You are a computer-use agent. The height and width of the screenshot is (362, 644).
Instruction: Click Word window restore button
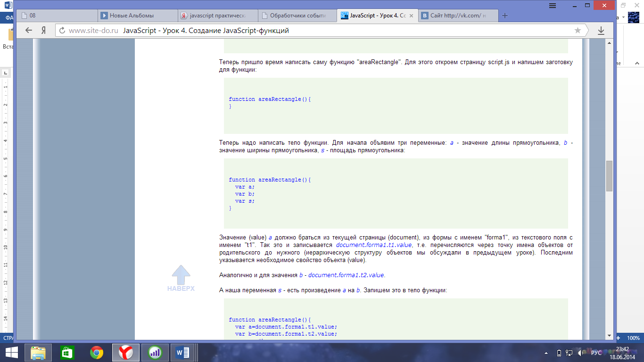(x=623, y=5)
